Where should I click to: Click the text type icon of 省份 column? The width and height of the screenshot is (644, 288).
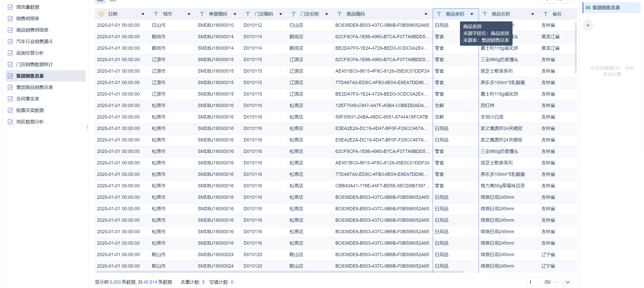(545, 14)
